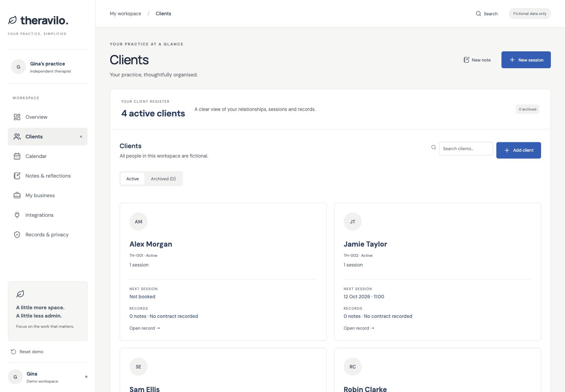
Task: Open Gina's practice account switcher
Action: pyautogui.click(x=47, y=67)
